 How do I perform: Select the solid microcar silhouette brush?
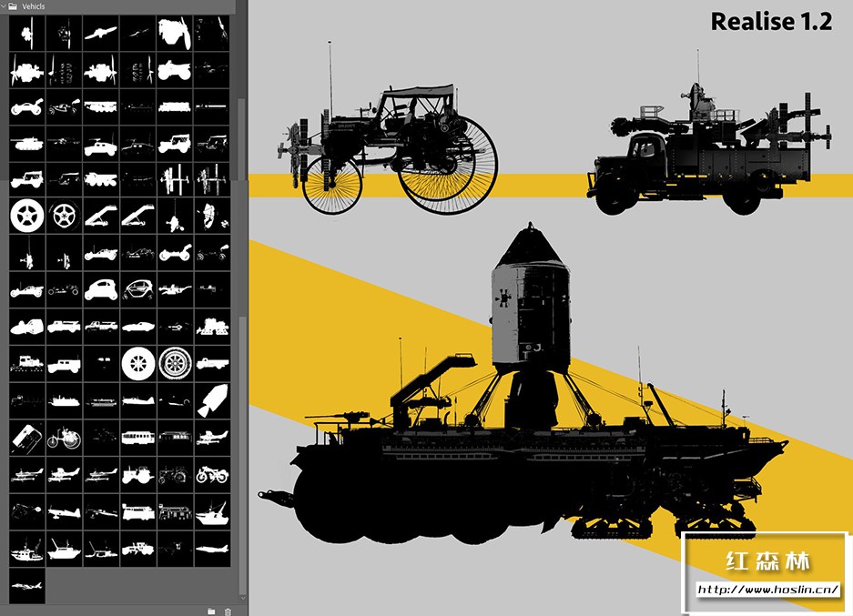click(101, 289)
